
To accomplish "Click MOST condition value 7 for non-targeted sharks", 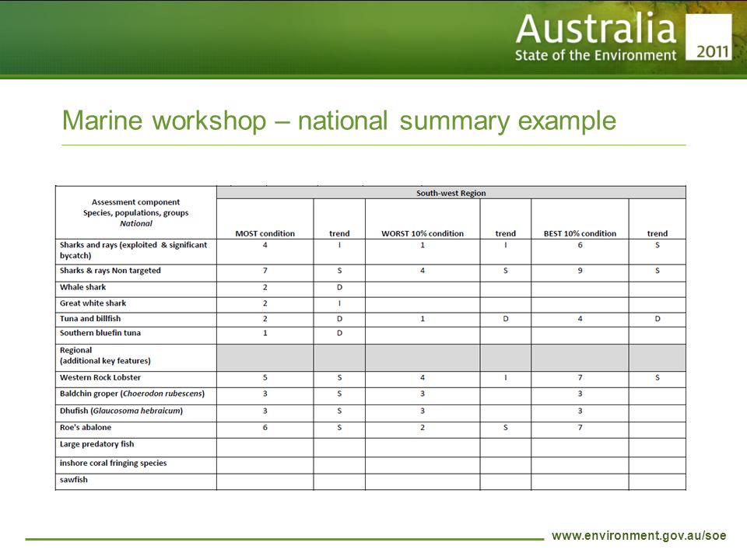I will pyautogui.click(x=265, y=271).
